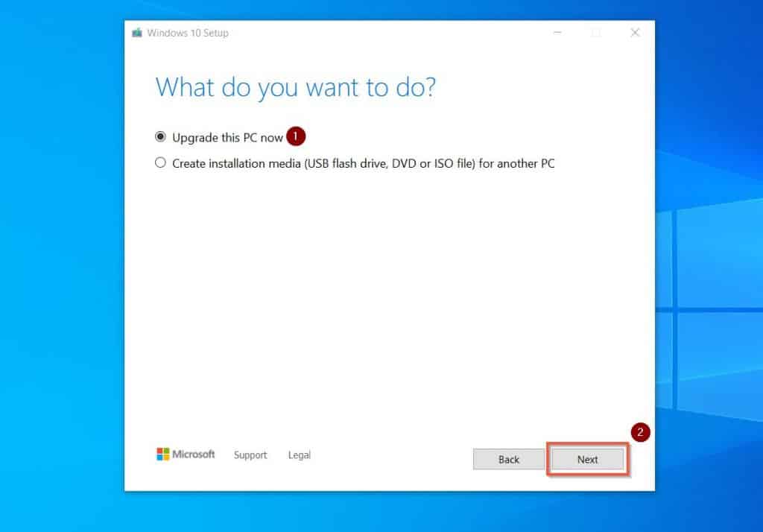Choose the "Create installation media" radio option
This screenshot has height=532, width=763.
(x=160, y=162)
